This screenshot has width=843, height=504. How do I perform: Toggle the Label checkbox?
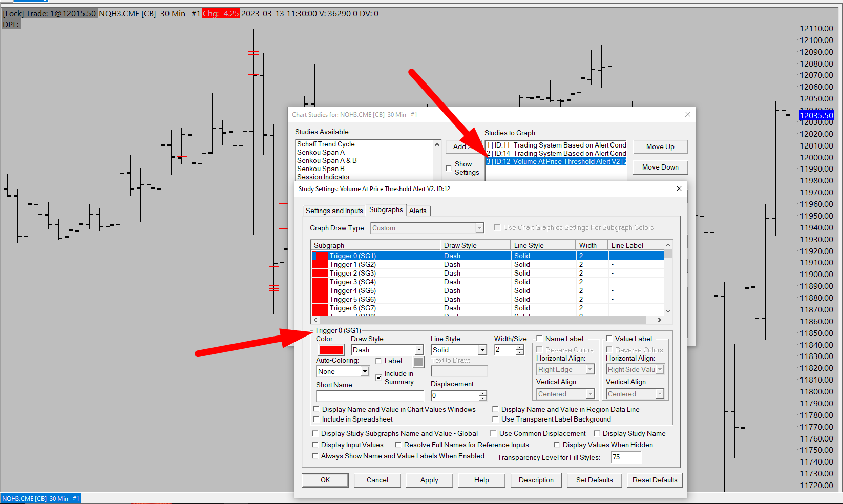click(379, 361)
